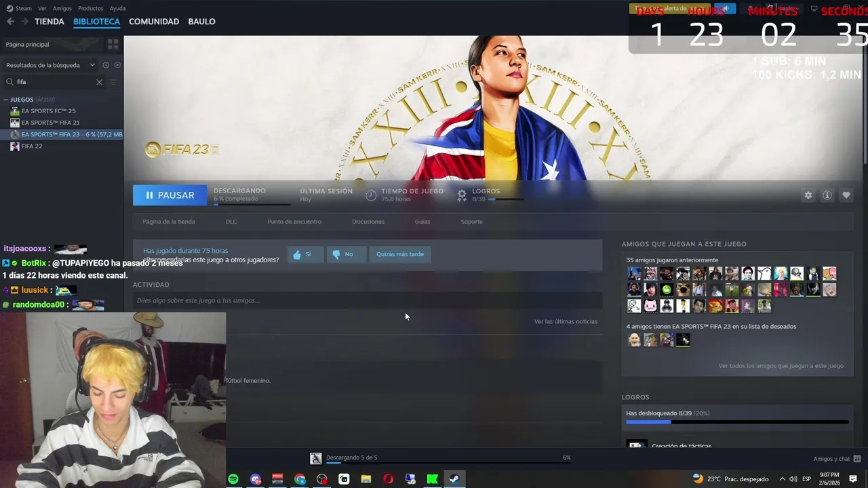Open the Windows notification center icon

[x=853, y=479]
